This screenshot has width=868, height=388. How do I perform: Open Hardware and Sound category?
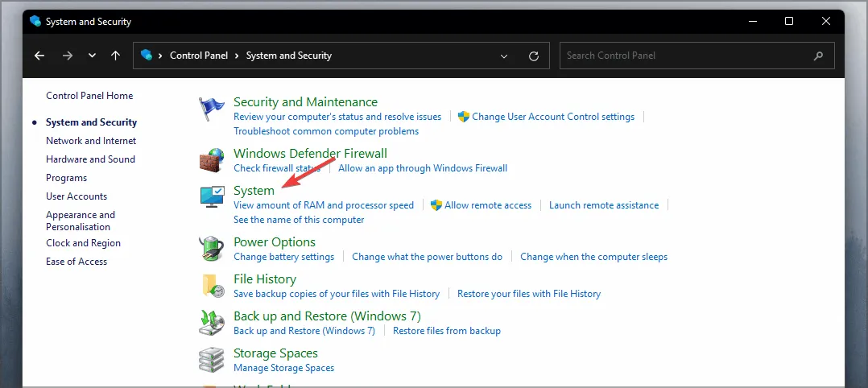click(x=90, y=159)
